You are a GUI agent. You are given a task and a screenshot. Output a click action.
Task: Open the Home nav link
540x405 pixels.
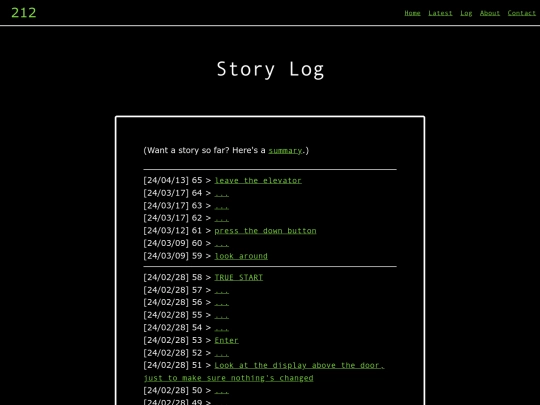412,13
